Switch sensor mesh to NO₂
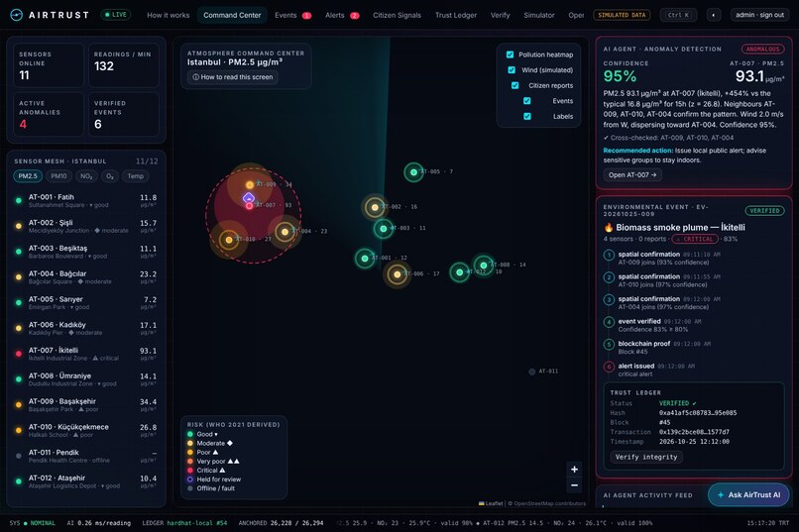 pos(86,176)
